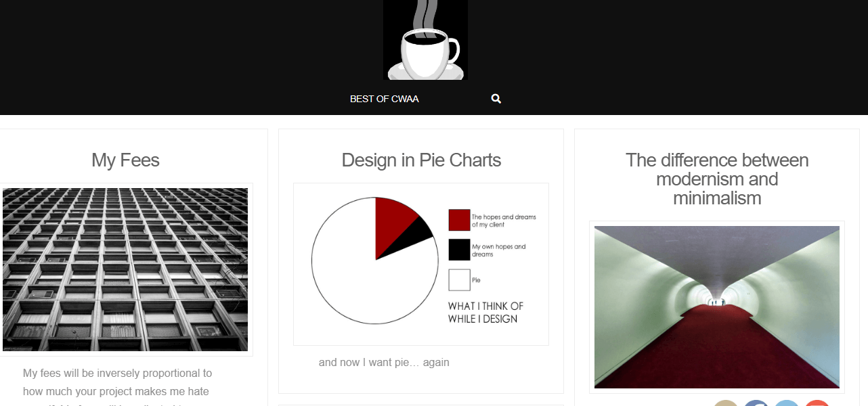Share via the dark blue Facebook icon

756,403
